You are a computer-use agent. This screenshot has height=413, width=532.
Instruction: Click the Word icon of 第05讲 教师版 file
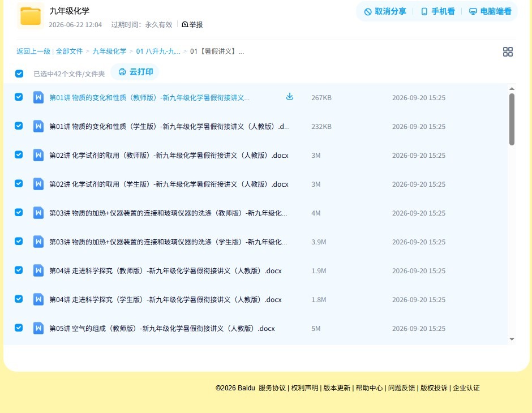[38, 328]
